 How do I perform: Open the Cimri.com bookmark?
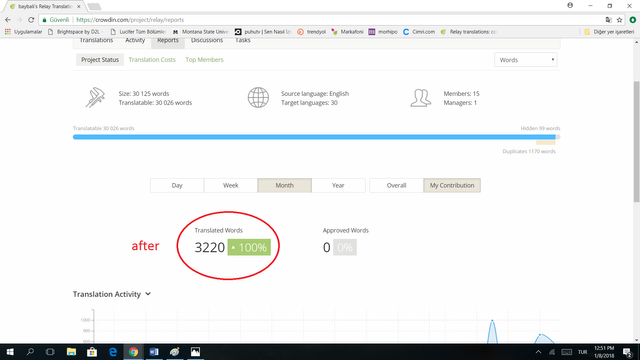coord(419,31)
